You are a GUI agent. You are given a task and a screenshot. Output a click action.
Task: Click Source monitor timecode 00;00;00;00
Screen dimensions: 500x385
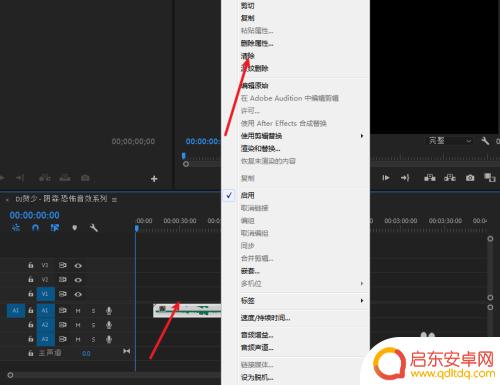click(133, 141)
